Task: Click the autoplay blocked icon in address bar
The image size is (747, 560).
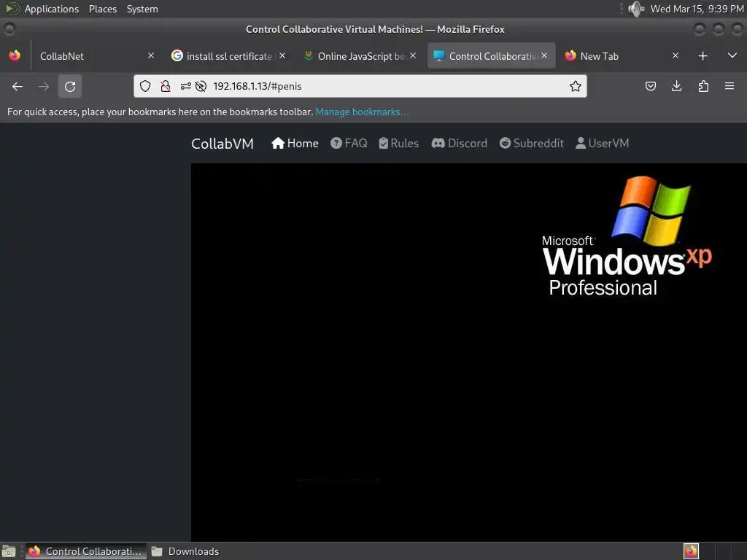Action: click(x=201, y=86)
